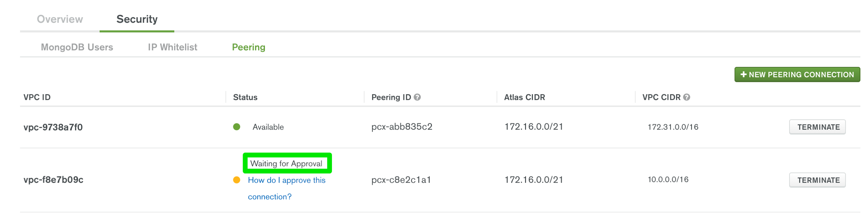Click the green Available status dot
This screenshot has width=868, height=218.
(236, 127)
